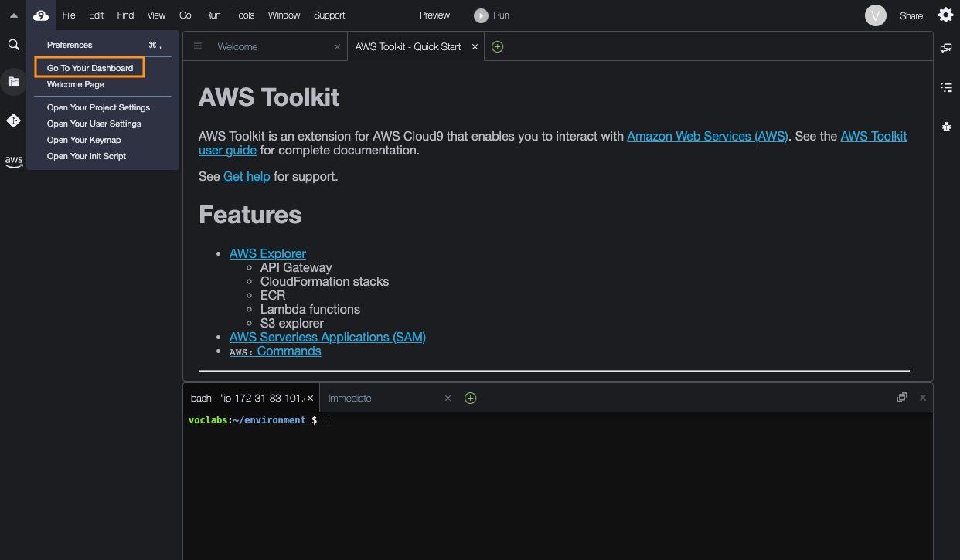Open the Go menu
This screenshot has width=960, height=560.
coord(185,15)
